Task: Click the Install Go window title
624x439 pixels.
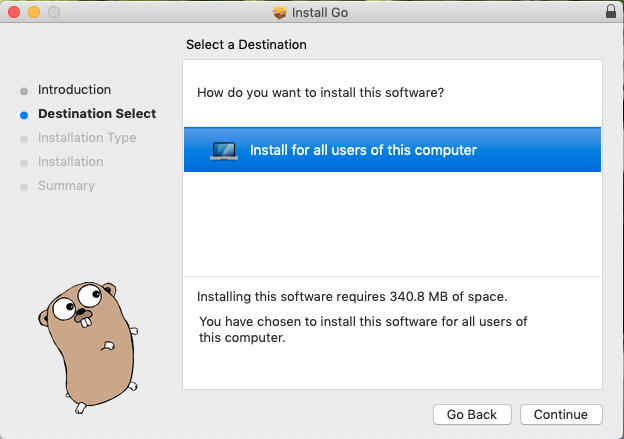Action: 320,13
